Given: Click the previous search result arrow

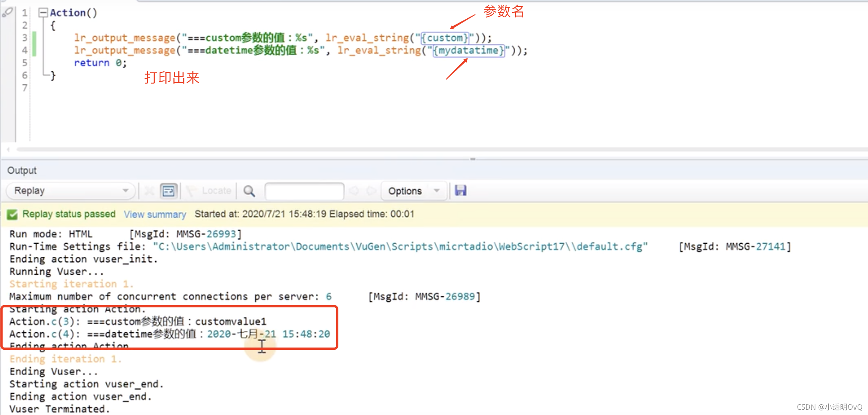Looking at the screenshot, I should (x=354, y=191).
